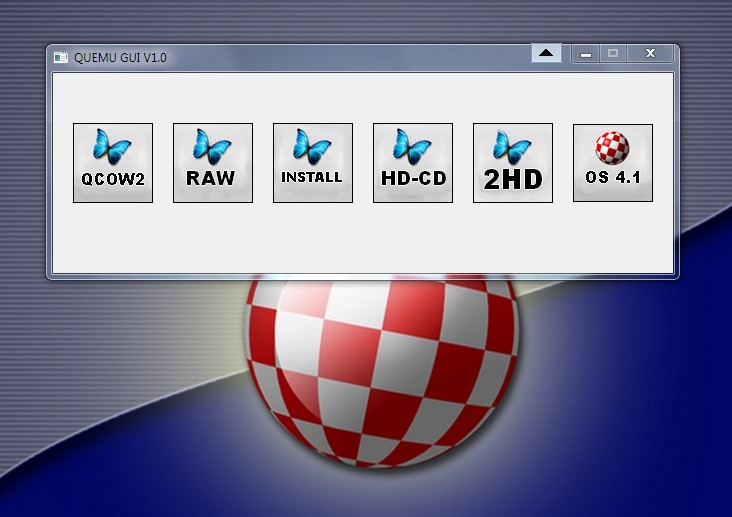Click empty gray area below the buttons
Image resolution: width=732 pixels, height=517 pixels.
pos(360,240)
